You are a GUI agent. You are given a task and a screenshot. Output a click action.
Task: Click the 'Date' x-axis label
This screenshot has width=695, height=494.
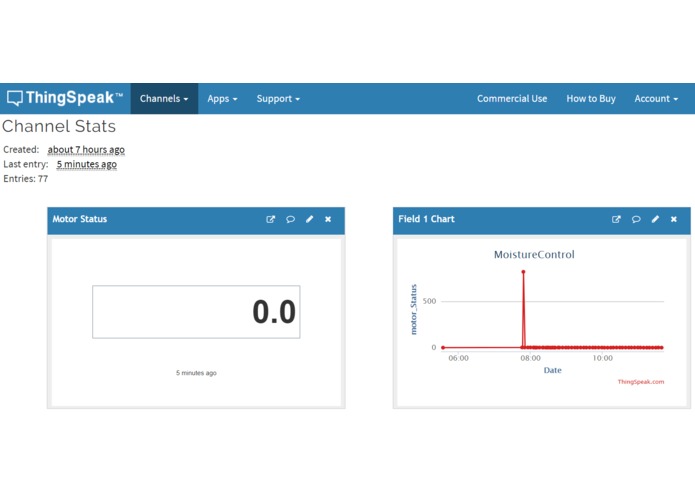pyautogui.click(x=552, y=370)
